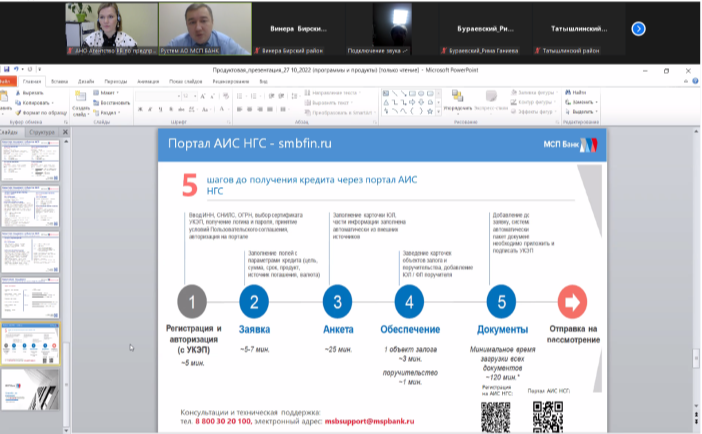This screenshot has height=434, width=702.
Task: Expand the Выделить dropdown
Action: click(x=597, y=112)
